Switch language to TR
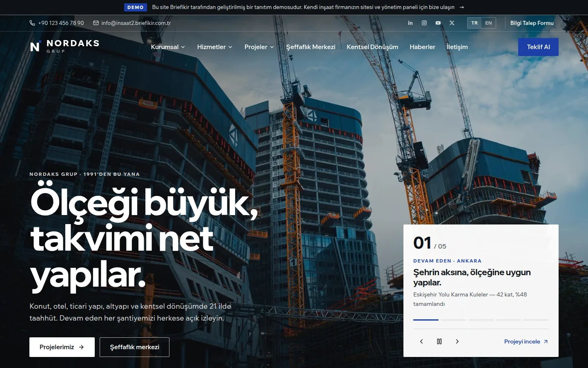This screenshot has width=588, height=368. (474, 23)
